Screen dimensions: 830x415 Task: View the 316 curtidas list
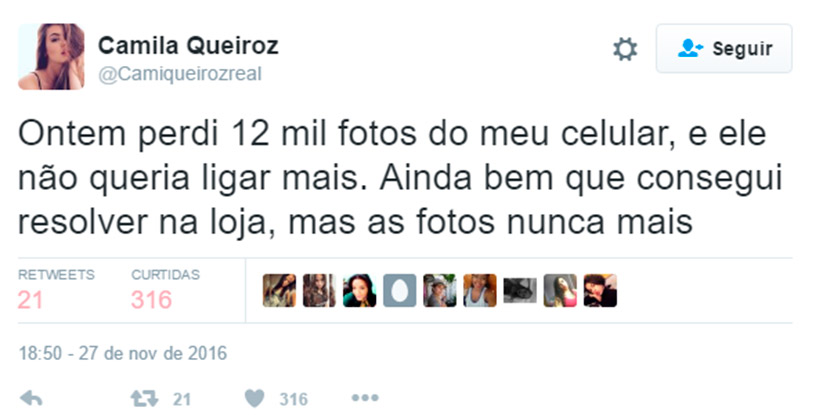165,290
